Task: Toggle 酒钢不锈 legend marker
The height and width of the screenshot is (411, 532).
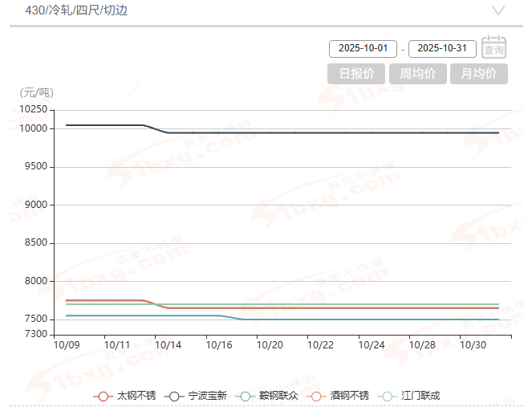Action: tap(315, 396)
